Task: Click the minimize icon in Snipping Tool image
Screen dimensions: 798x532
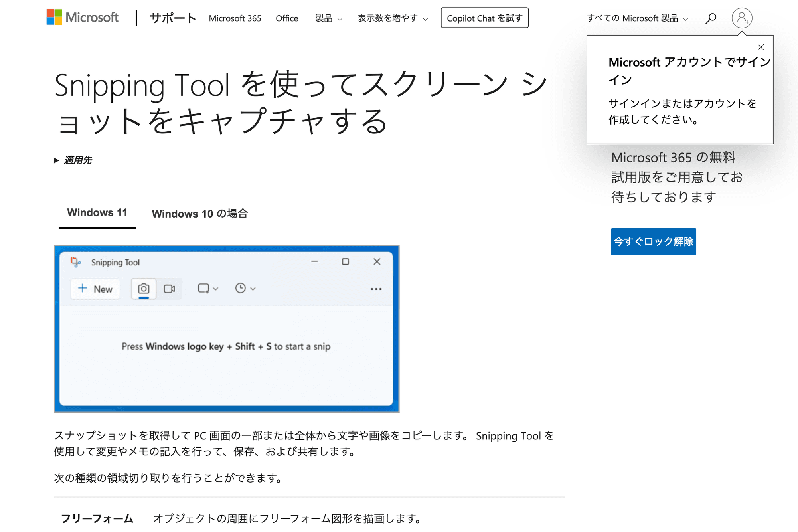Action: [x=314, y=261]
